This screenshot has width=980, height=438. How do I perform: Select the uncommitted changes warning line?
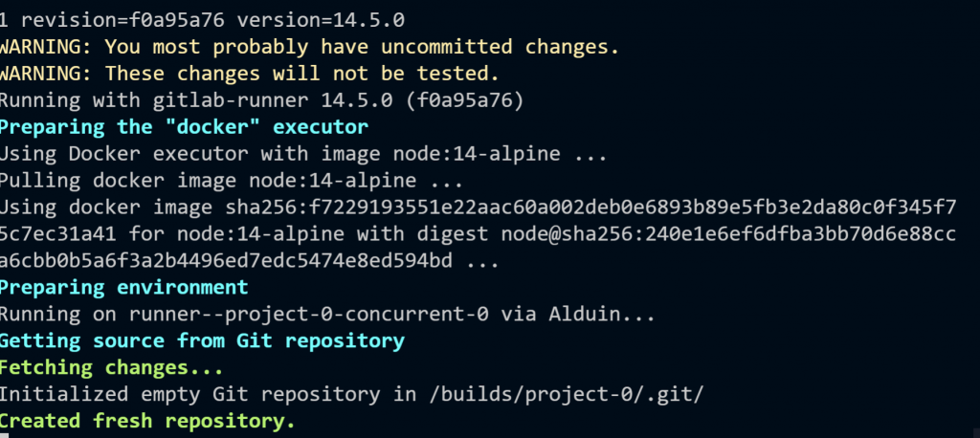[x=309, y=47]
